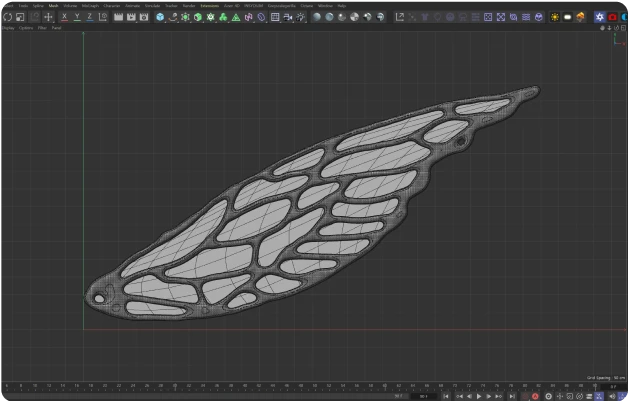
Task: Click the first blue sphere material icon
Action: pyautogui.click(x=317, y=17)
